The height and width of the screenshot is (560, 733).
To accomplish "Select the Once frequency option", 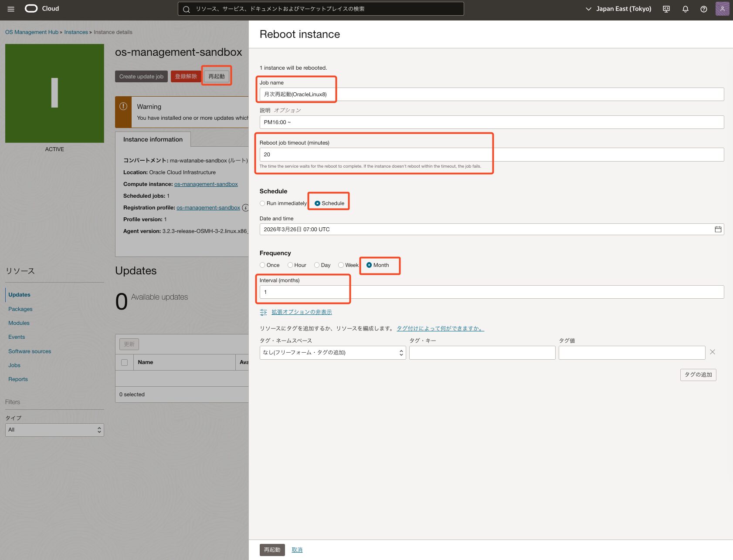I will point(262,265).
